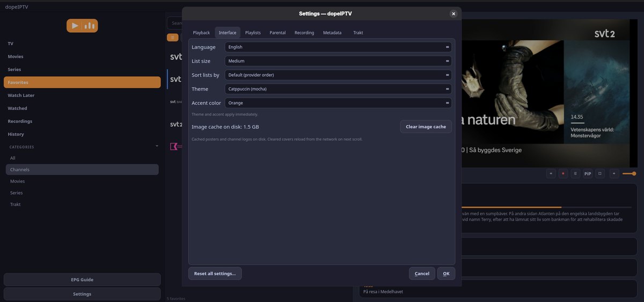Toggle fullscreen icon under the video

pyautogui.click(x=600, y=174)
